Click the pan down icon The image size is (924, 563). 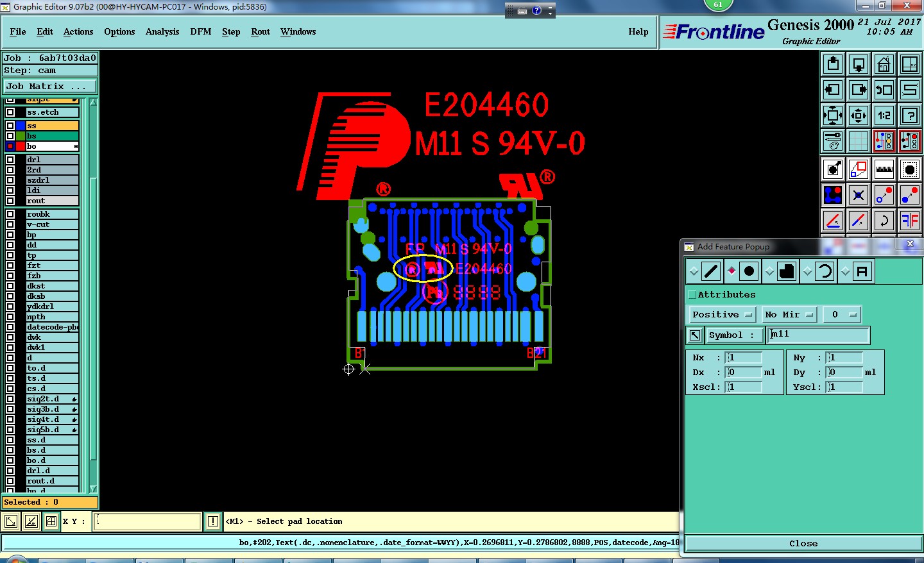pos(859,64)
